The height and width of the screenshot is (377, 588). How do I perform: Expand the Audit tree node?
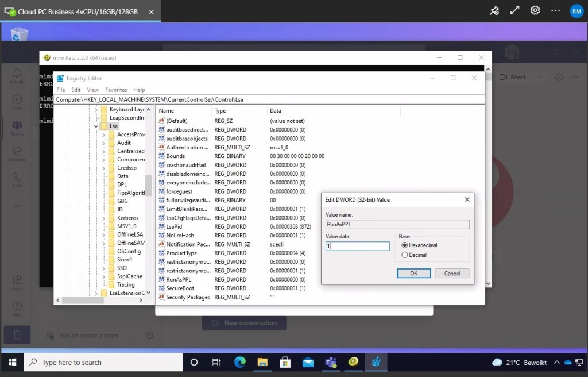[x=103, y=143]
